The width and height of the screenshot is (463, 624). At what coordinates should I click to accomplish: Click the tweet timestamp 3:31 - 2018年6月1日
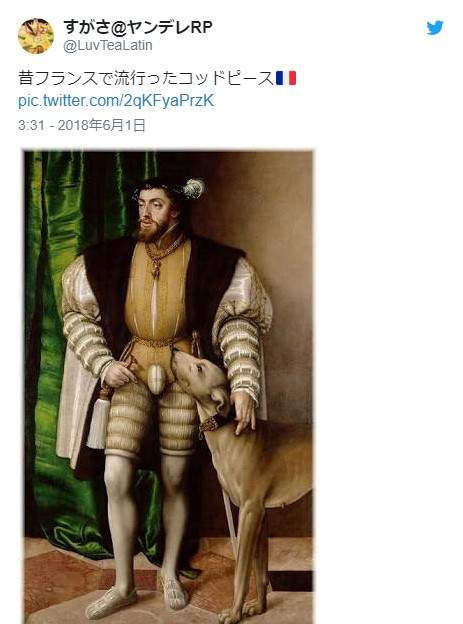(x=82, y=125)
